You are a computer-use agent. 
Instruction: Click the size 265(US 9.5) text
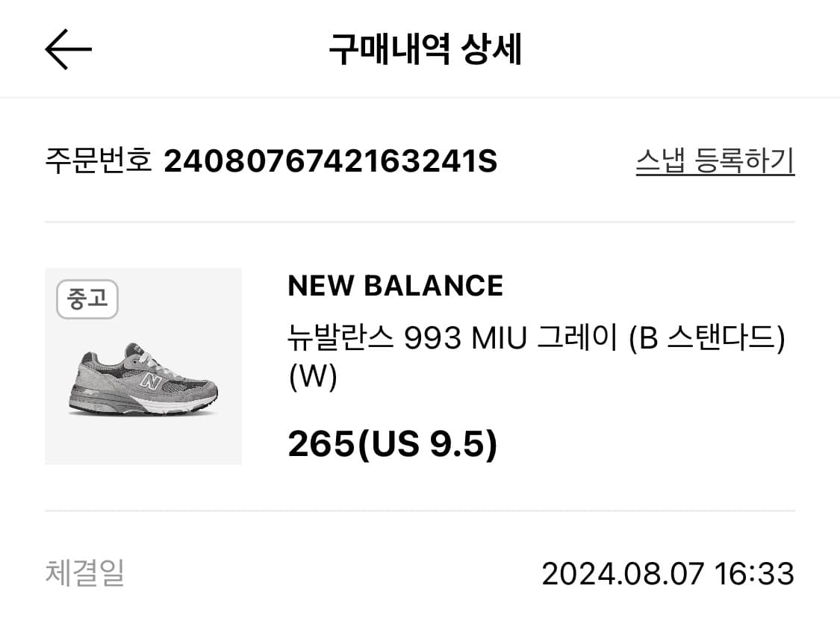[x=393, y=446]
